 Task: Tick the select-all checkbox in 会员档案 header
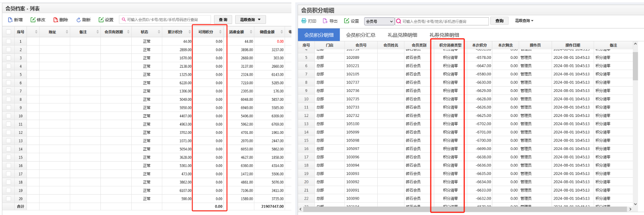pos(8,32)
